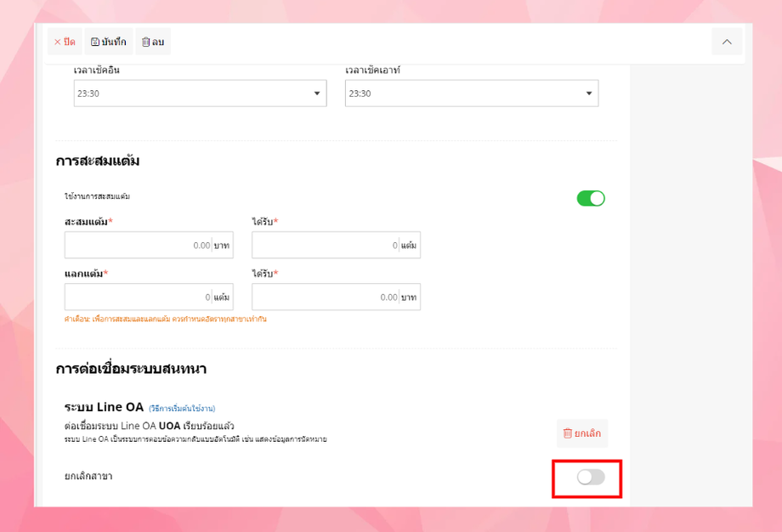Focus the ได้รับ baht input field
This screenshot has height=532, width=782.
336,297
